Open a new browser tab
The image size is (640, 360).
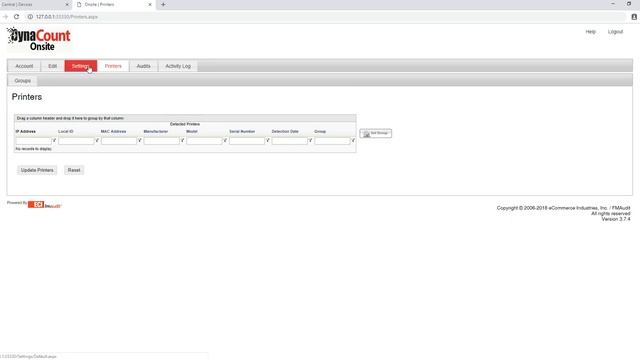[163, 4]
